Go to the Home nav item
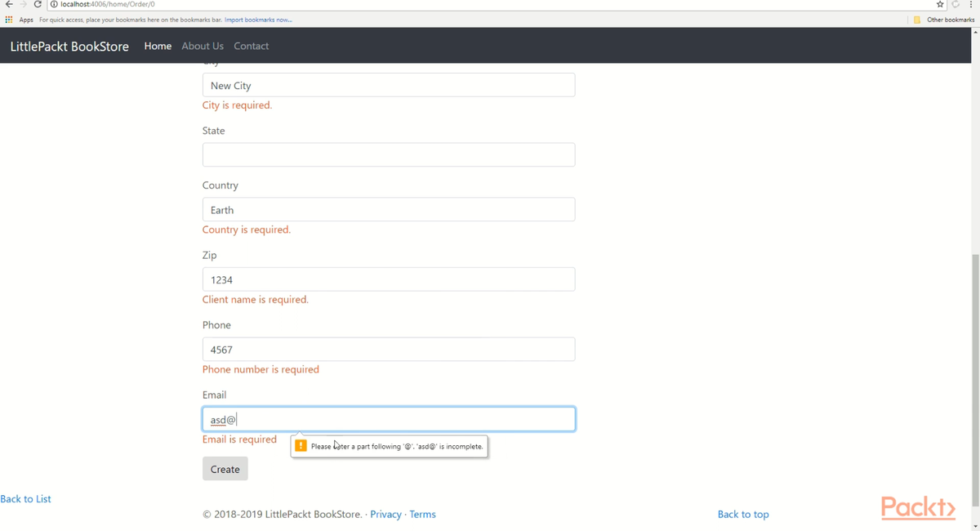This screenshot has height=531, width=980. coord(158,46)
